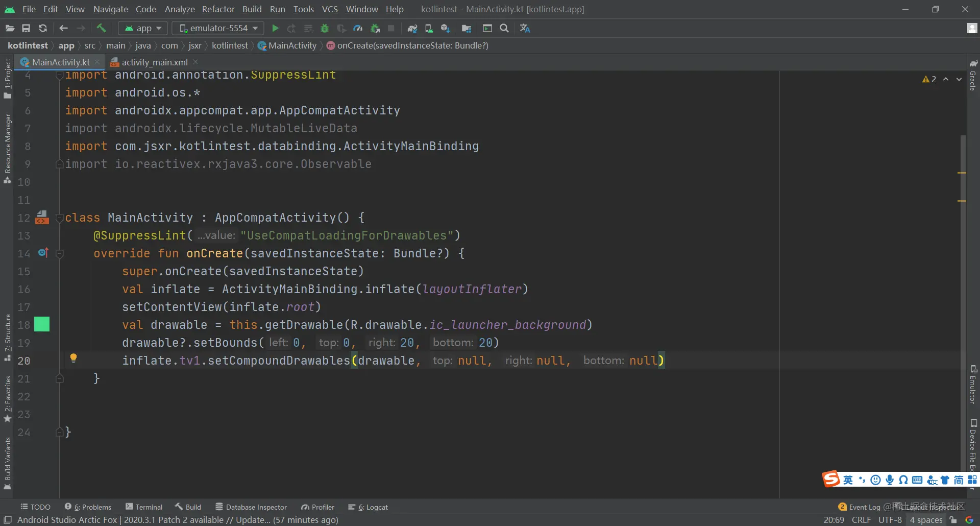This screenshot has height=526, width=980.
Task: Open the SDK Manager icon
Action: (446, 28)
